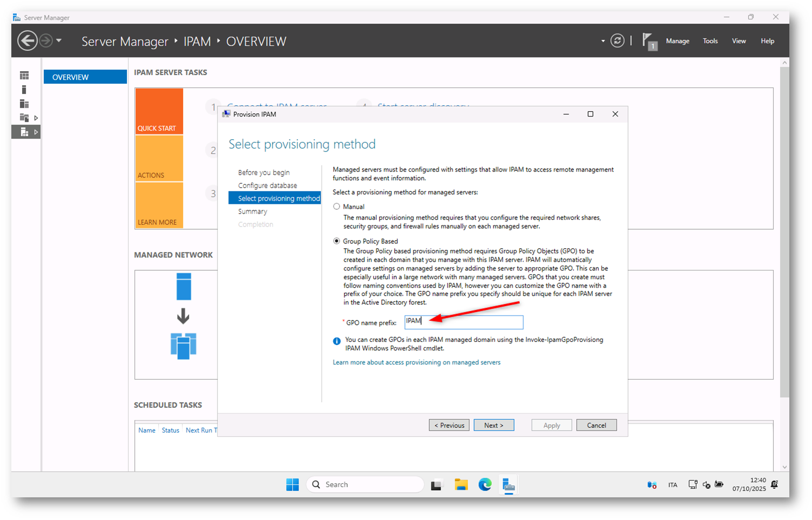The image size is (812, 520).
Task: Open the navigation history dropdown arrow
Action: pos(59,41)
